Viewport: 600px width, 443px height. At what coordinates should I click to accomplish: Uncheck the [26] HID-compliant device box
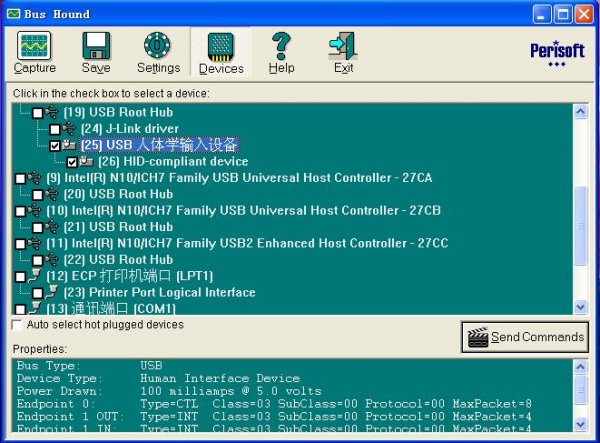coord(72,163)
